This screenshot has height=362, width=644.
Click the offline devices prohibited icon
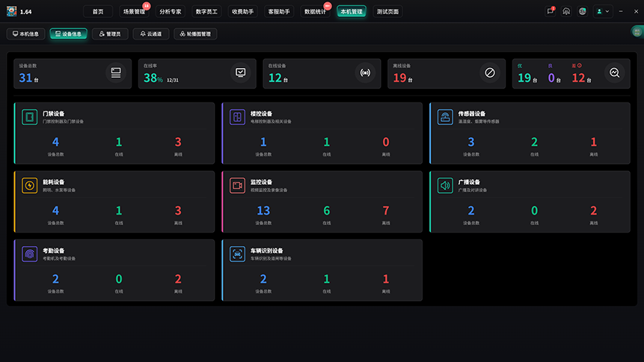coord(490,73)
